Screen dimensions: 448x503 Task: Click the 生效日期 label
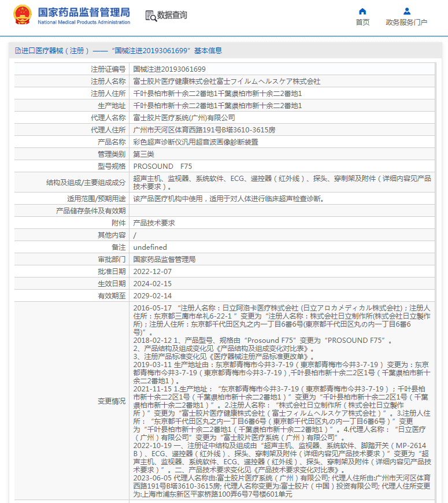112,284
